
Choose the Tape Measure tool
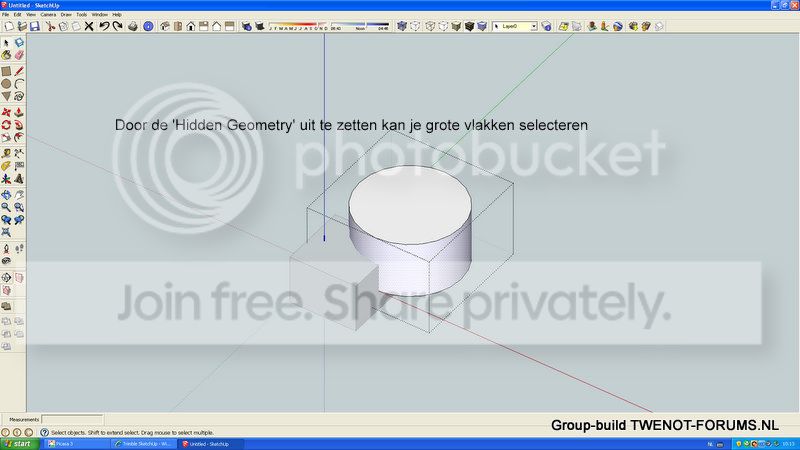click(x=6, y=154)
